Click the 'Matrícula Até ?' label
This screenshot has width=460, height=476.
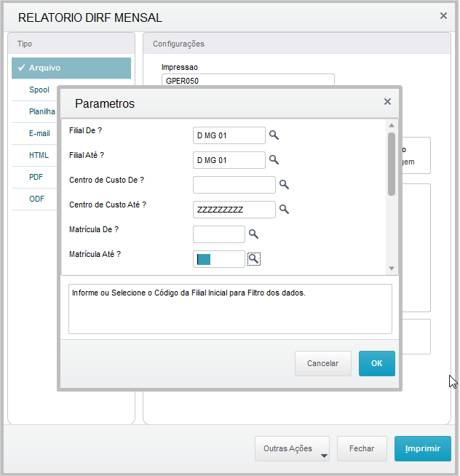[95, 255]
